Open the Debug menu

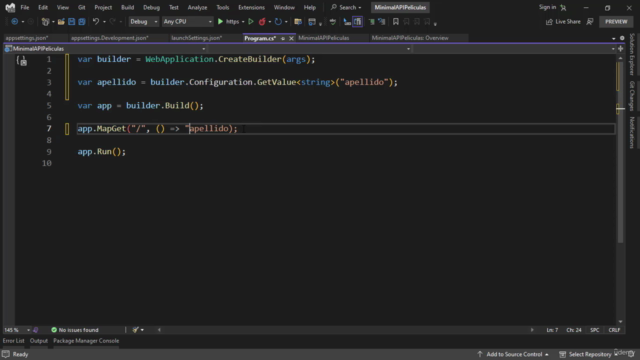151,7
